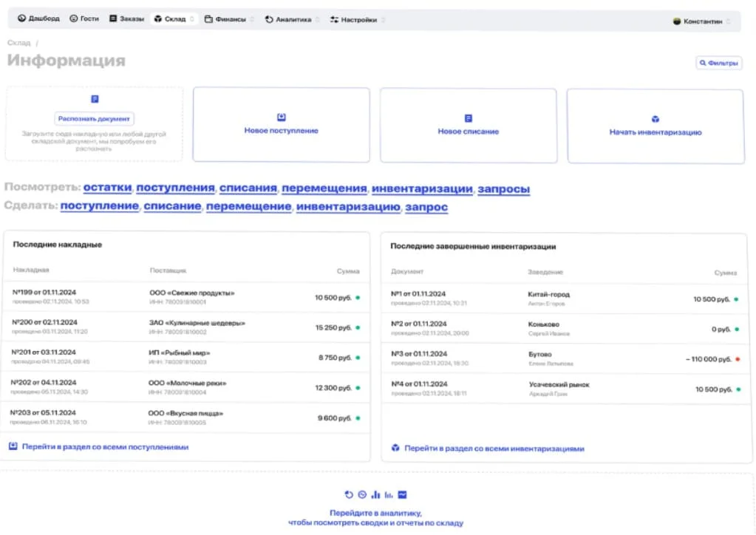Open the Настройки menu

point(357,20)
